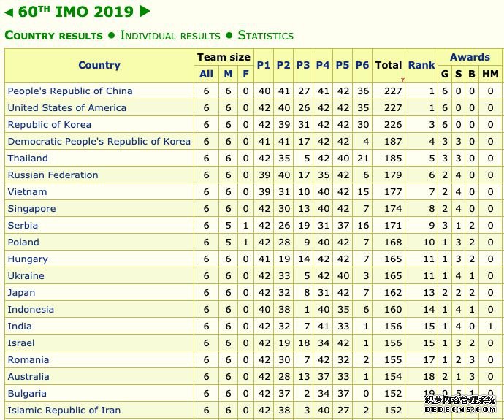Viewport: 504px width, 420px height.
Task: Click Poland's total score 168
Action: [393, 243]
